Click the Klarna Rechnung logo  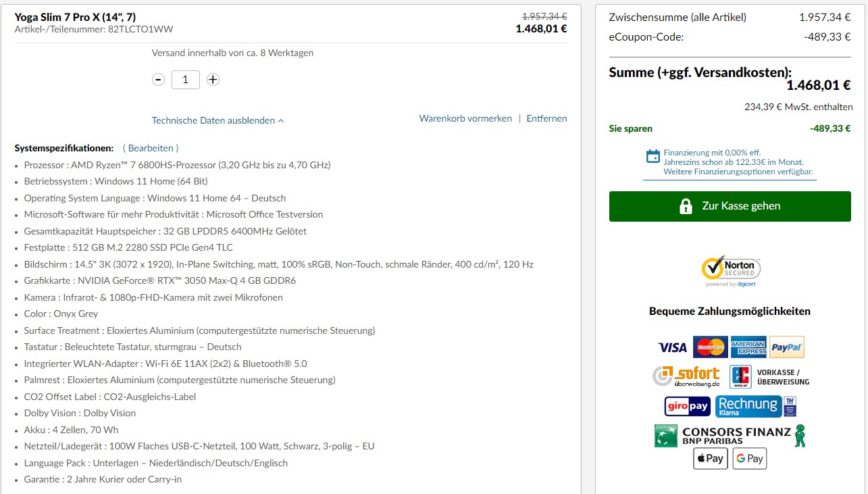click(756, 406)
